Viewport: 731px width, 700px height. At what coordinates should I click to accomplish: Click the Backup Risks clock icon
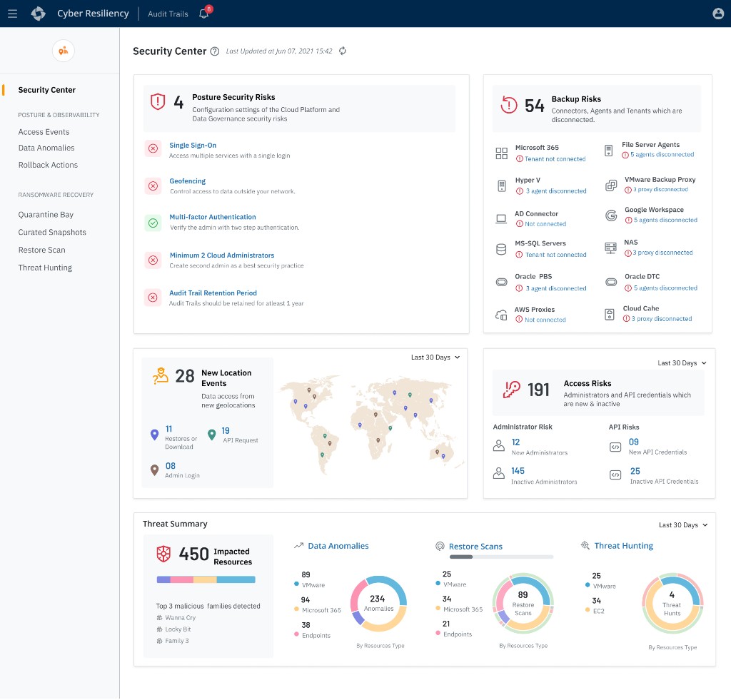click(x=508, y=104)
